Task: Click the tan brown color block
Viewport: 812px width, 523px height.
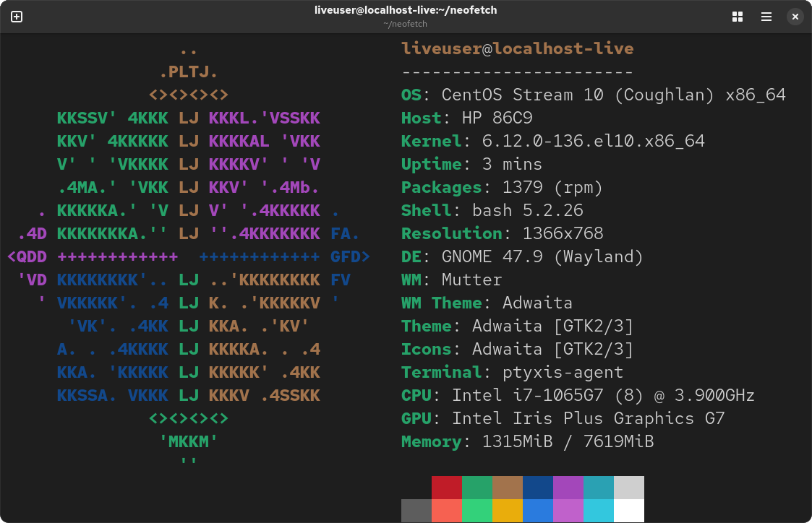Action: coord(508,488)
